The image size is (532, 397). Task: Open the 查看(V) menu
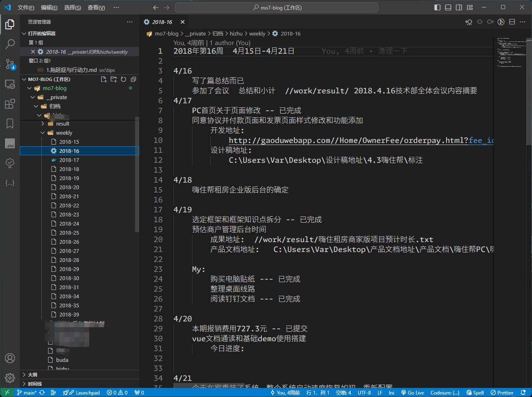96,7
